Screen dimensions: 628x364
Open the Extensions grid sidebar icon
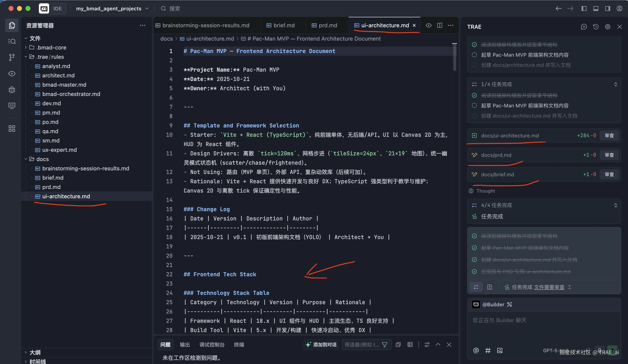tap(12, 129)
